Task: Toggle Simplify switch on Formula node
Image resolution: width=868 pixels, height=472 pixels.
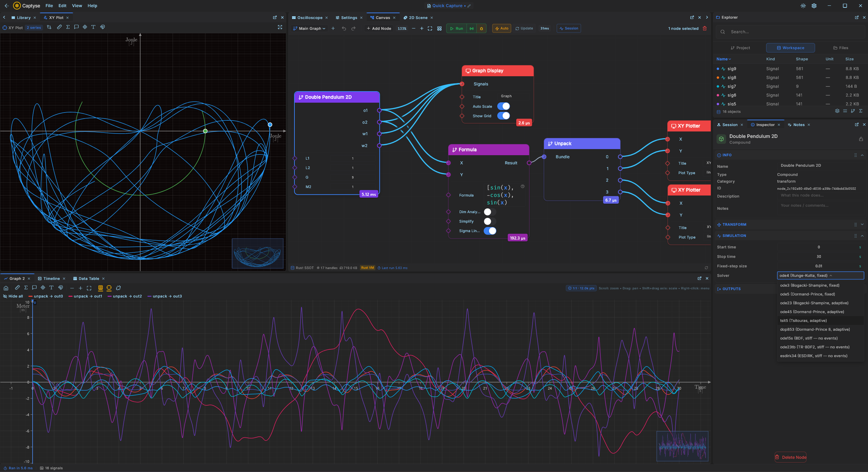Action: coord(490,221)
